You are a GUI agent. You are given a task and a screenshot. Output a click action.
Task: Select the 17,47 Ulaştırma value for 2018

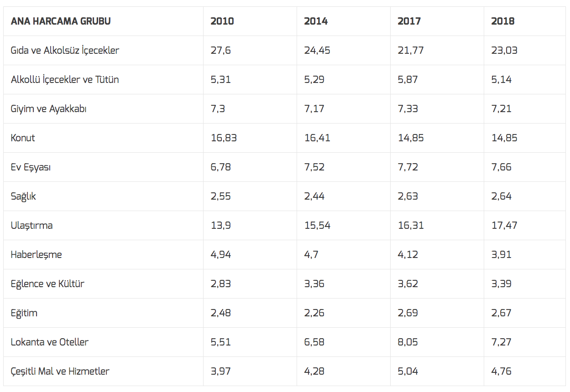click(504, 226)
